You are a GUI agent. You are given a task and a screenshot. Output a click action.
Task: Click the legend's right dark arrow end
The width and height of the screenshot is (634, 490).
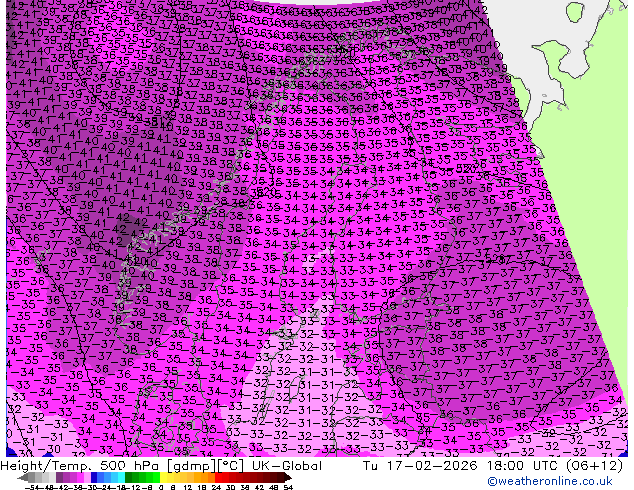coord(288,477)
